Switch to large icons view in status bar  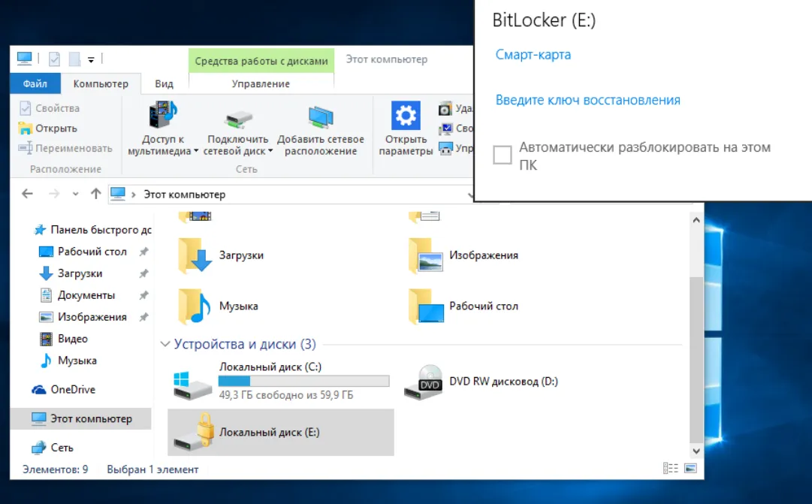pos(690,468)
